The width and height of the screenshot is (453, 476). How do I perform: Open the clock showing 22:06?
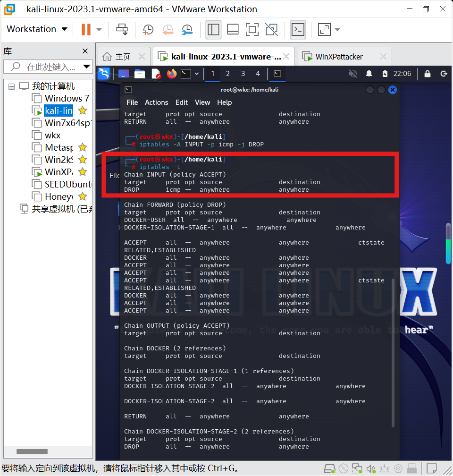pos(403,74)
